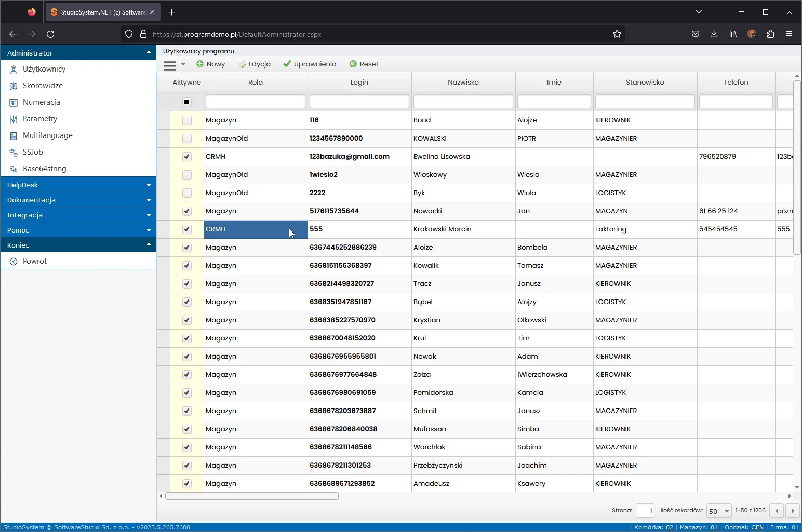Click the Powrót back icon
The image size is (802, 532).
tap(14, 261)
